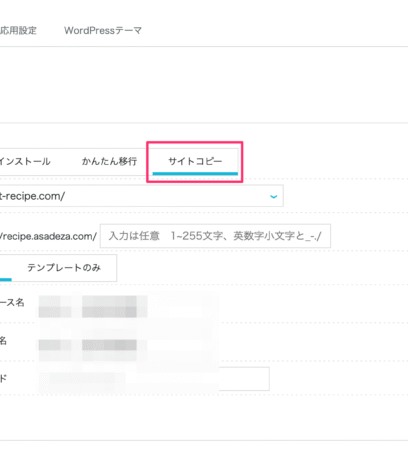The image size is (408, 460).
Task: Click the ド password row label
Action: [3, 378]
